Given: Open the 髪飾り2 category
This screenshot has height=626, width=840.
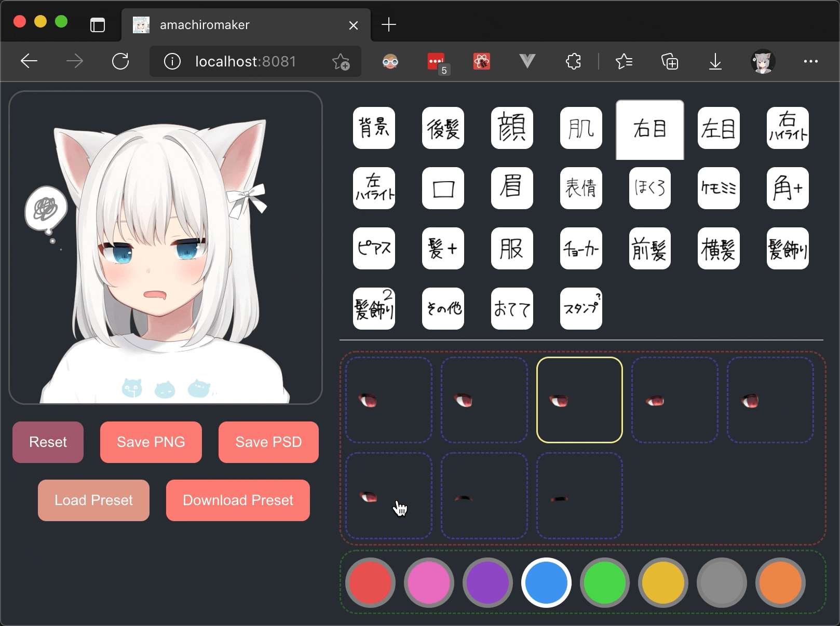Looking at the screenshot, I should point(374,309).
